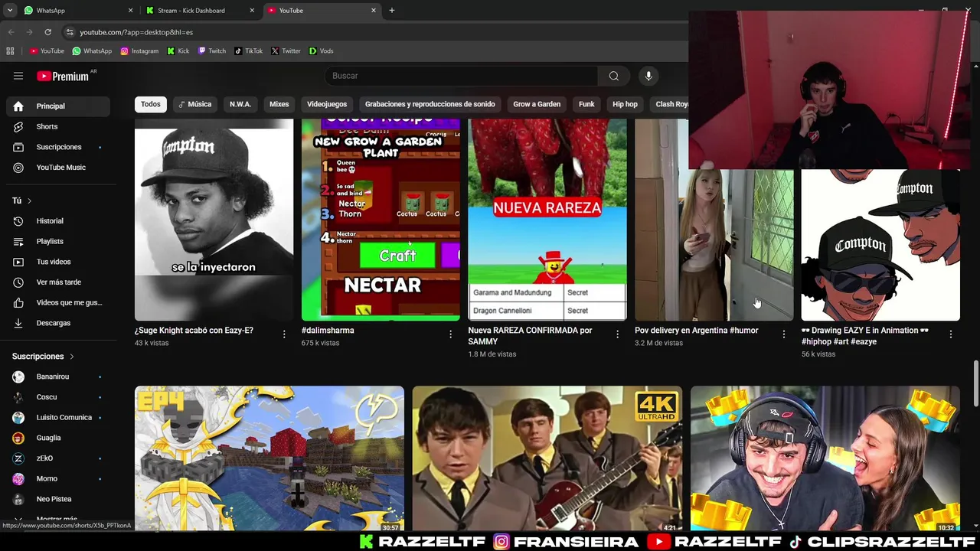Open the YouTube hamburger guide menu
Screen dimensions: 980x551
18,76
